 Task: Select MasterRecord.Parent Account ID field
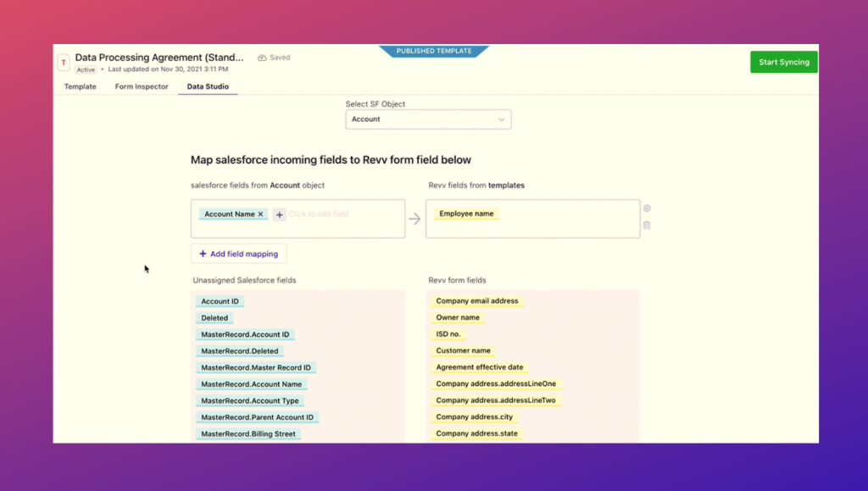(x=258, y=418)
